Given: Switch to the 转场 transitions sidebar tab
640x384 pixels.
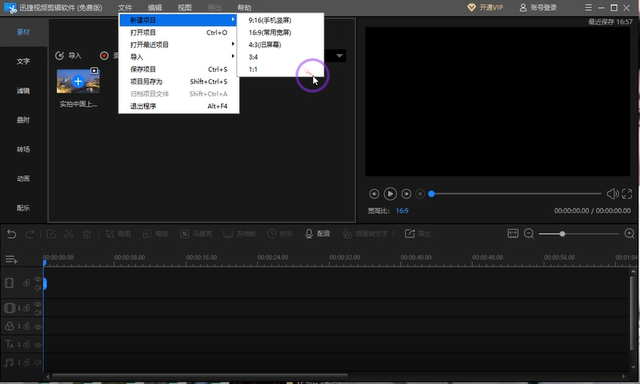Looking at the screenshot, I should coord(23,149).
